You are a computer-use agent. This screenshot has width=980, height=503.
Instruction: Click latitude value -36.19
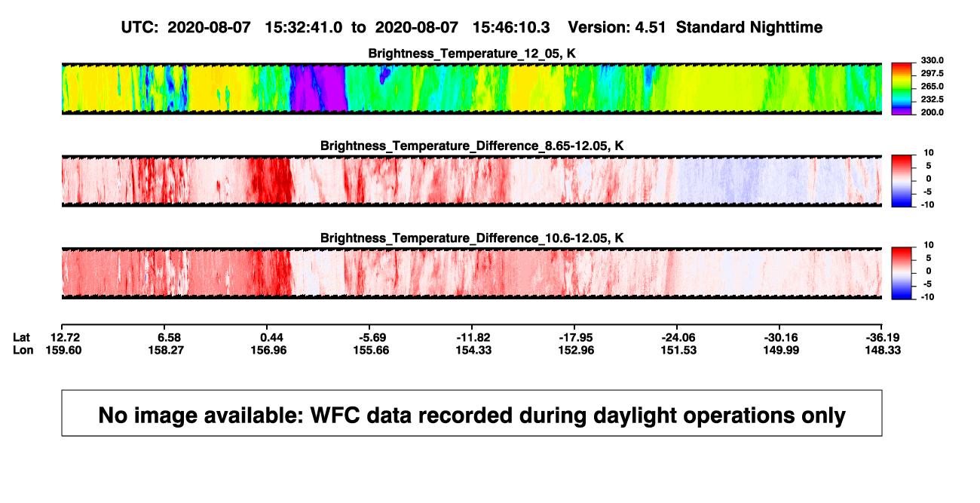(884, 336)
